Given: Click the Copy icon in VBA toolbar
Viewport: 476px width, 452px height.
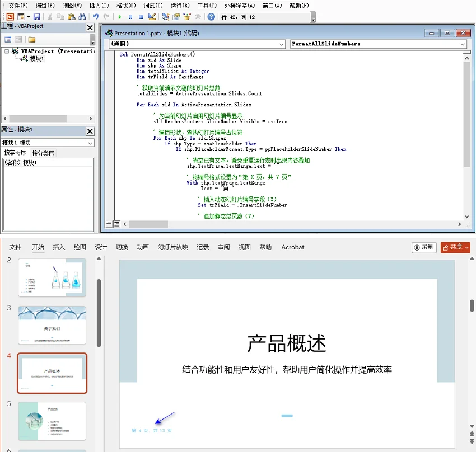Looking at the screenshot, I should point(60,17).
